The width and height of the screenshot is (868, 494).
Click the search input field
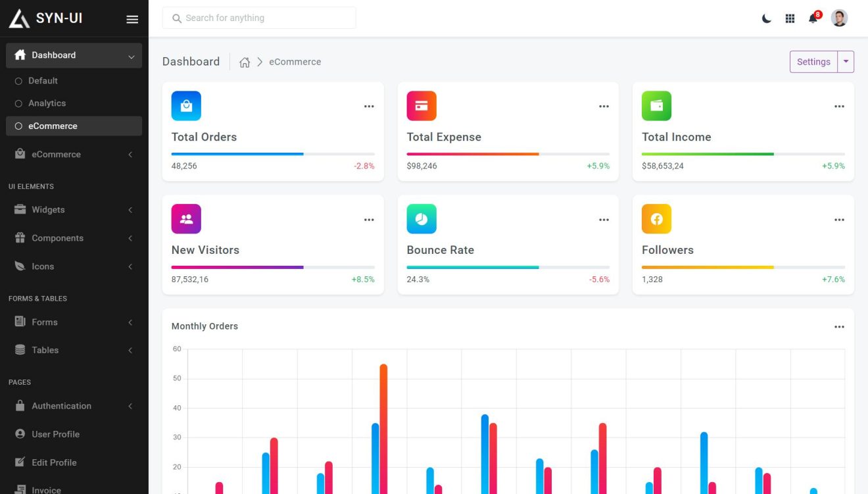tap(259, 18)
